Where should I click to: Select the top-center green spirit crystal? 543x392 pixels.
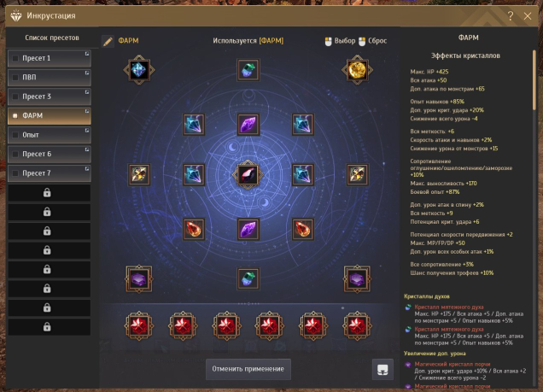pos(248,70)
